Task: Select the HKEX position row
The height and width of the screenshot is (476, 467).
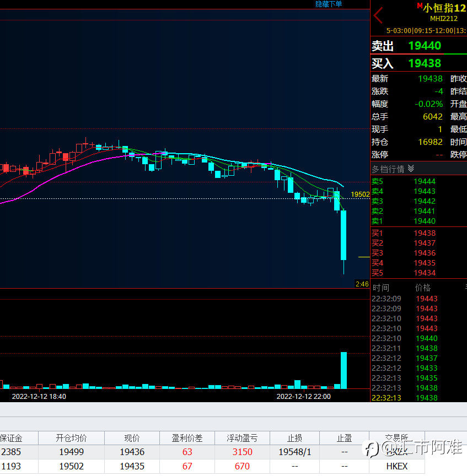Action: point(212,466)
